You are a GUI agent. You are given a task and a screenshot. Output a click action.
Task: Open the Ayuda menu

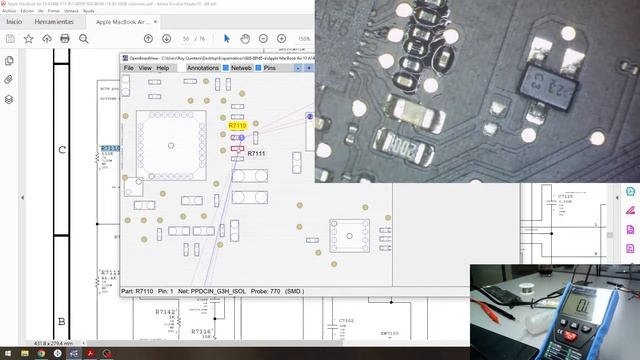(x=89, y=11)
